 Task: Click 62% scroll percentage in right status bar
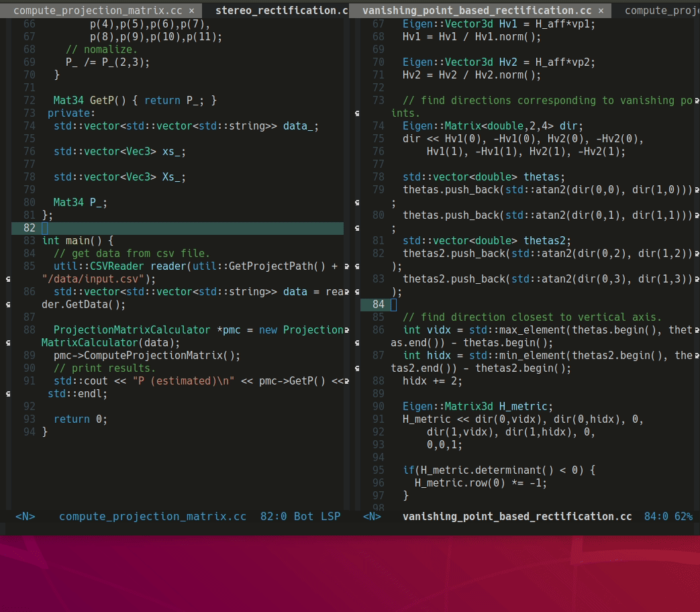pos(683,517)
